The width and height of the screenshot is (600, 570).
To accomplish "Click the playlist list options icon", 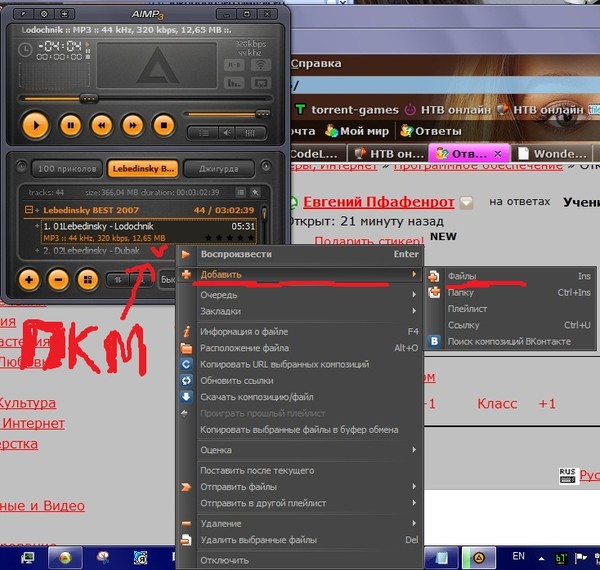I will click(x=240, y=192).
